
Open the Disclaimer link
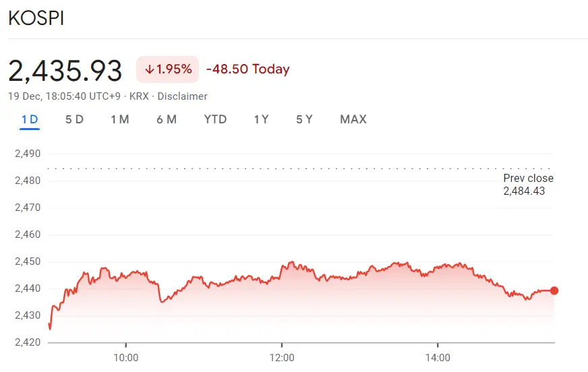[x=182, y=96]
